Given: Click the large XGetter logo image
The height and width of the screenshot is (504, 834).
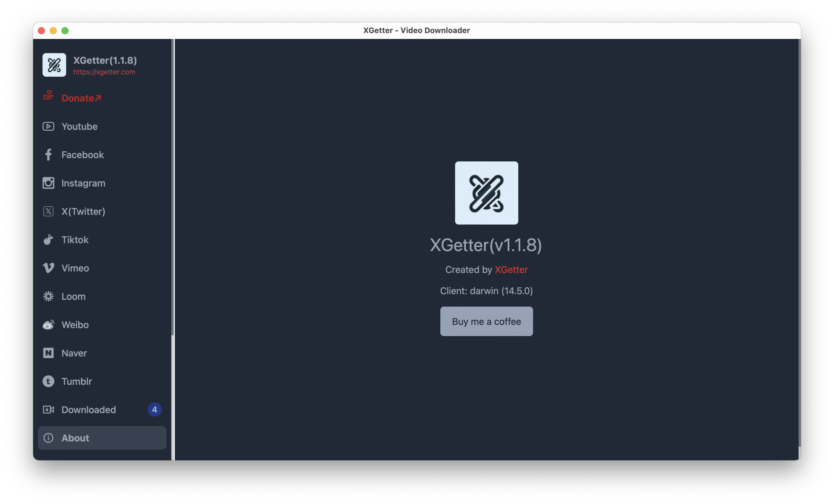Looking at the screenshot, I should [486, 193].
